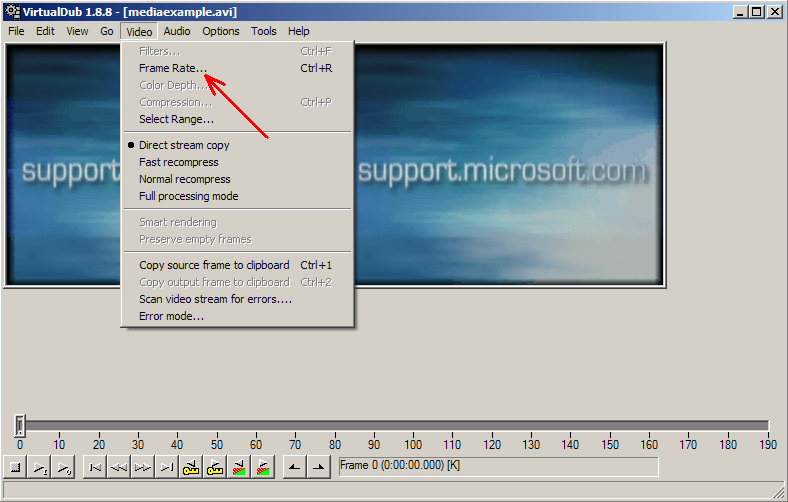This screenshot has height=502, width=788.
Task: Click the 150 tick label on the timeline
Action: [610, 445]
